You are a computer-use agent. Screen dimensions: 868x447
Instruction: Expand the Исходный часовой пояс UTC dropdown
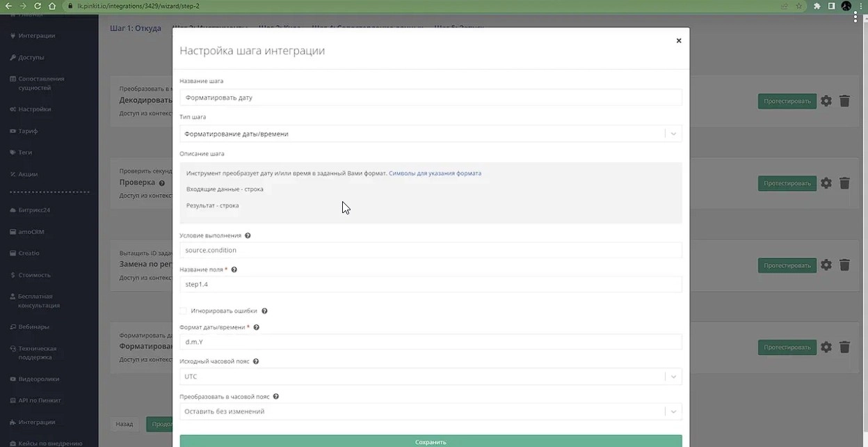[431, 377]
